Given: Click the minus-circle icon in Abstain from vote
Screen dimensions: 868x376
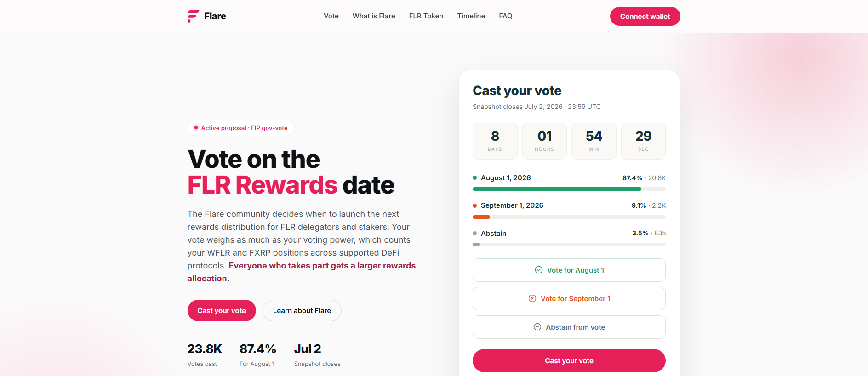Looking at the screenshot, I should (537, 327).
